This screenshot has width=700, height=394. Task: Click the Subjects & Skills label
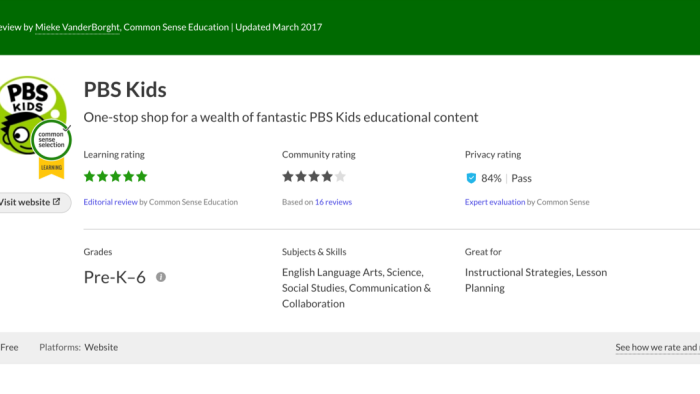click(314, 252)
